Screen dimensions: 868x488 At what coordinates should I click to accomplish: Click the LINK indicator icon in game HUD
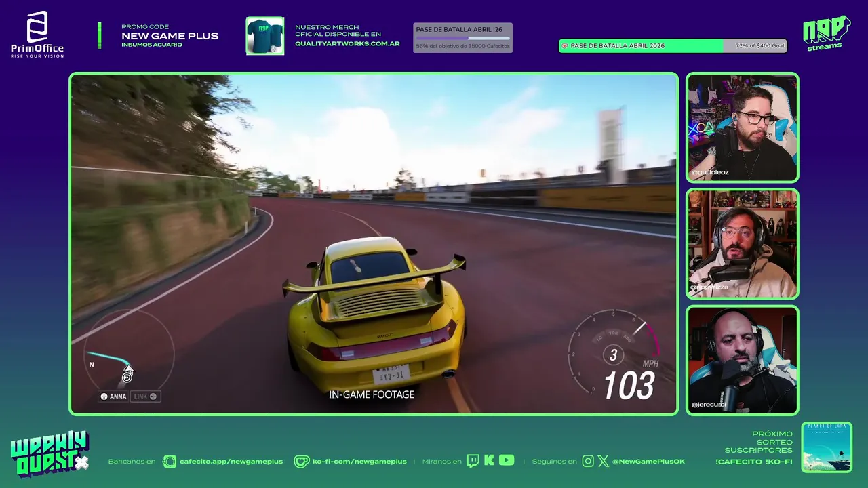pyautogui.click(x=153, y=396)
